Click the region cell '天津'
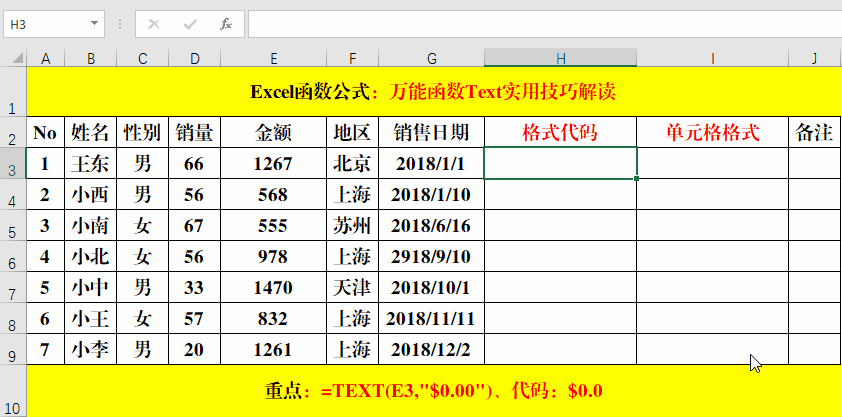This screenshot has height=417, width=842. (x=352, y=288)
